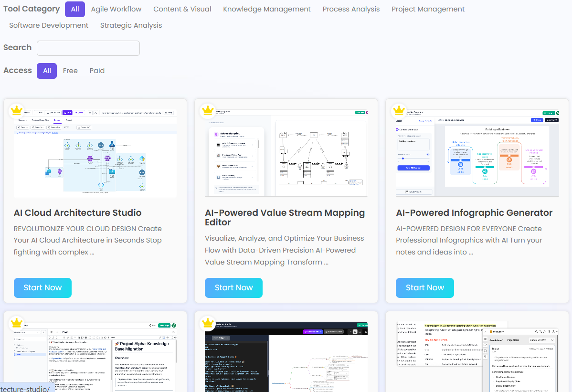Click the crown badge on Value Stream Mapping card
572x392 pixels.
pos(208,111)
